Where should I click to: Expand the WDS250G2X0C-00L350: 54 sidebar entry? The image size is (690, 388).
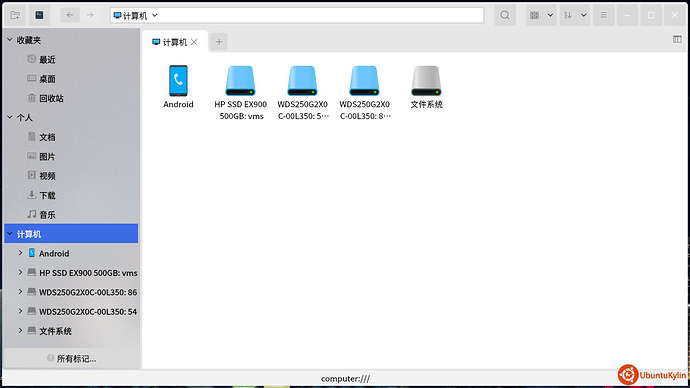pos(20,311)
